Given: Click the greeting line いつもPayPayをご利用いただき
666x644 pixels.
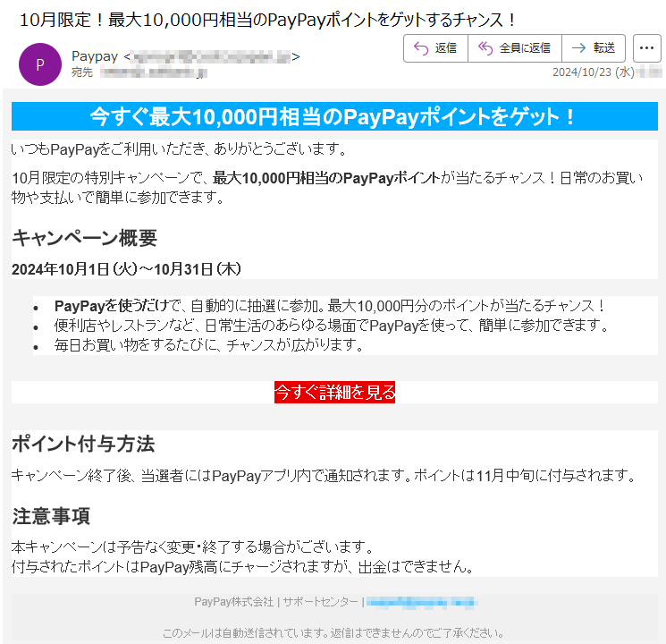Looking at the screenshot, I should click(x=179, y=149).
